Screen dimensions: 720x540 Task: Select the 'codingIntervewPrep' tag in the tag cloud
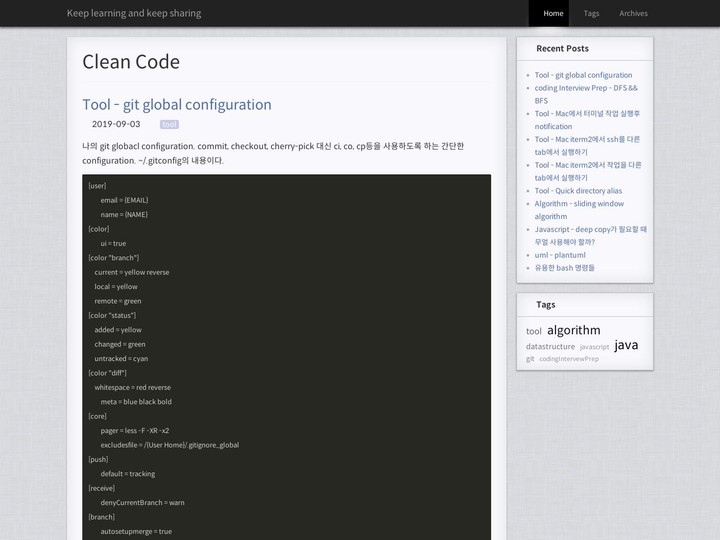tap(569, 359)
